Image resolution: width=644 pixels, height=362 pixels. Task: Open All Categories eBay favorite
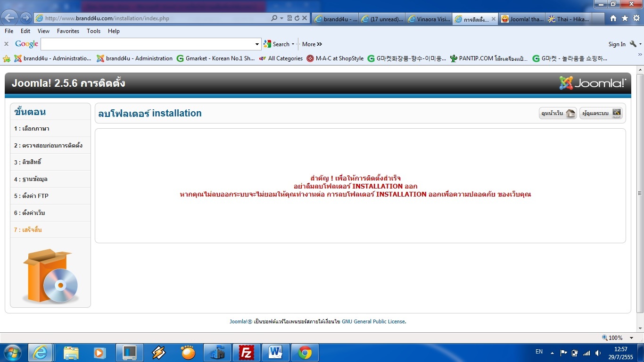[281, 58]
